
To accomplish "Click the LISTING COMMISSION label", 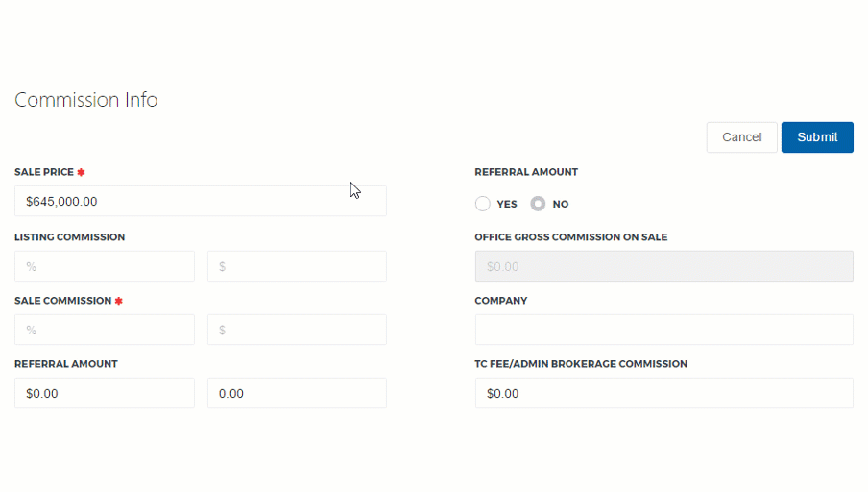I will point(70,237).
